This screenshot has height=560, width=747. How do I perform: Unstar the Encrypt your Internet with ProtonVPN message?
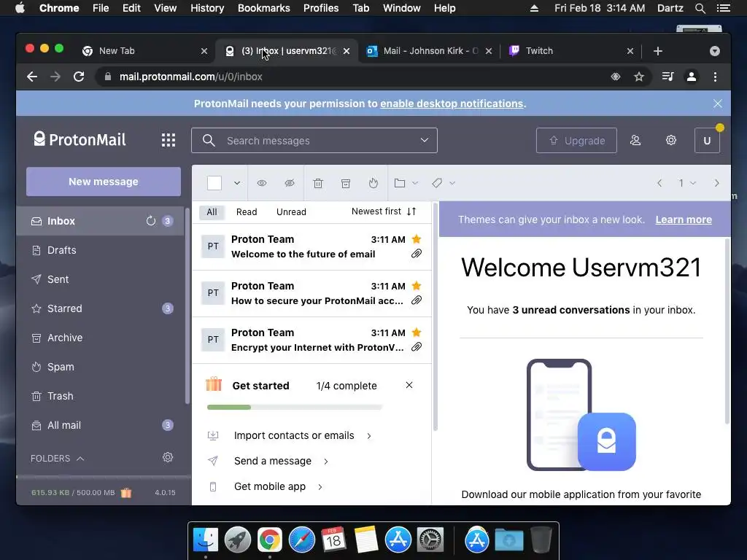[417, 332]
